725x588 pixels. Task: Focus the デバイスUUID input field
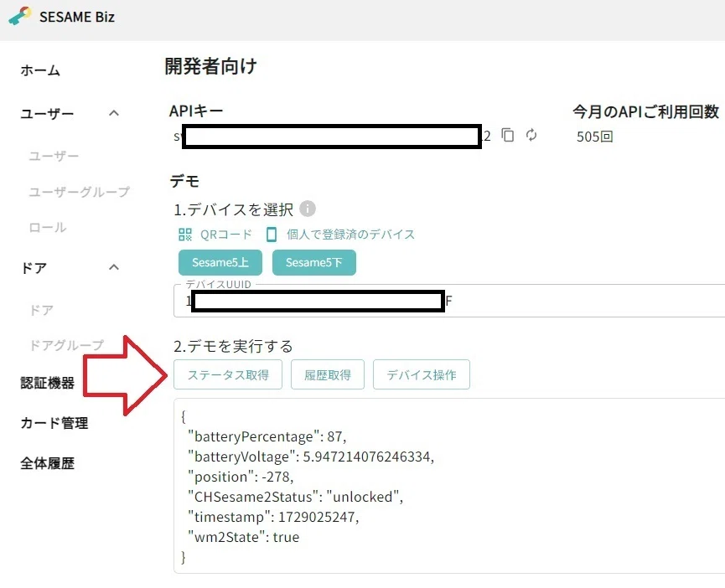(x=449, y=301)
